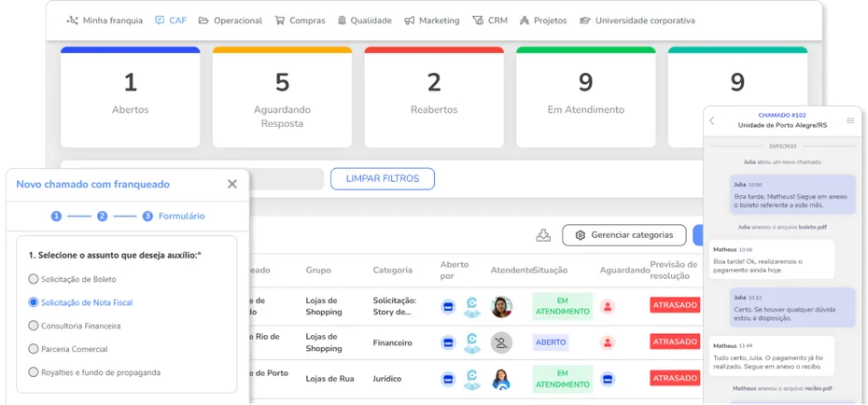The height and width of the screenshot is (405, 868).
Task: Click waiting person icon in Story row
Action: click(608, 306)
